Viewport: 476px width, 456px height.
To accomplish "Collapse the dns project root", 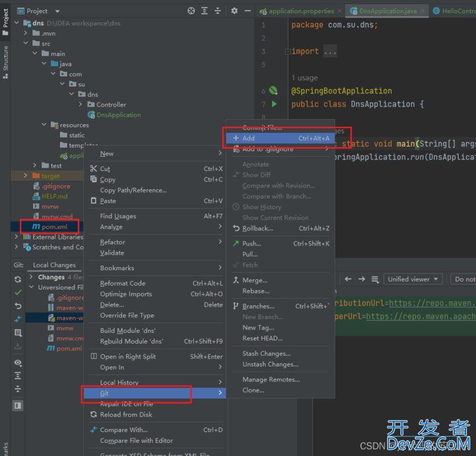I will [x=17, y=23].
